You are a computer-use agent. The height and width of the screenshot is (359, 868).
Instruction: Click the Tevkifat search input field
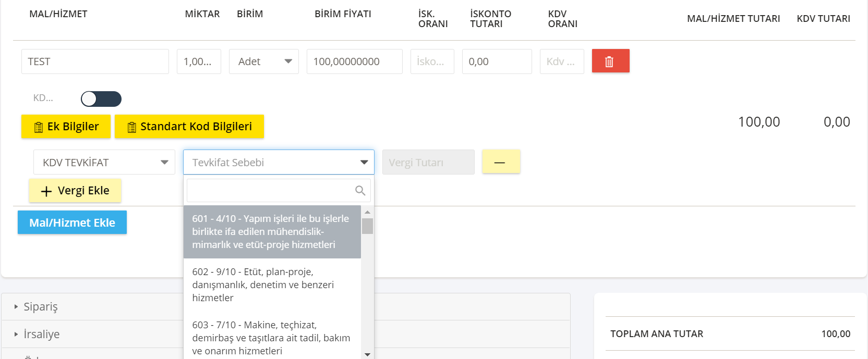point(279,191)
